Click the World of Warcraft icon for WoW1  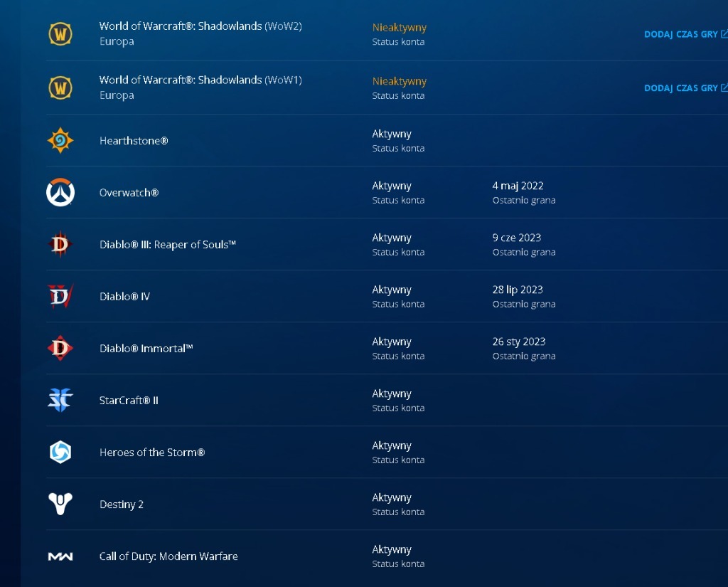[x=60, y=88]
